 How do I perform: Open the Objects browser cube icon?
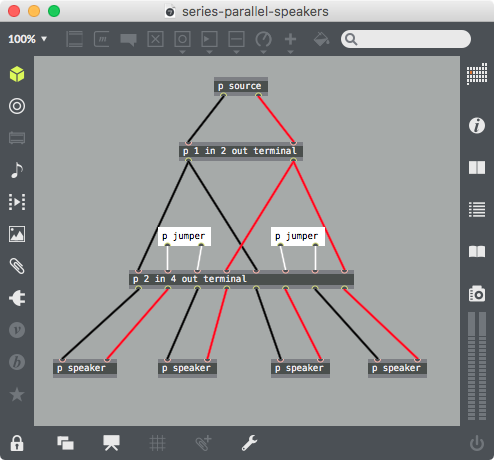(17, 74)
